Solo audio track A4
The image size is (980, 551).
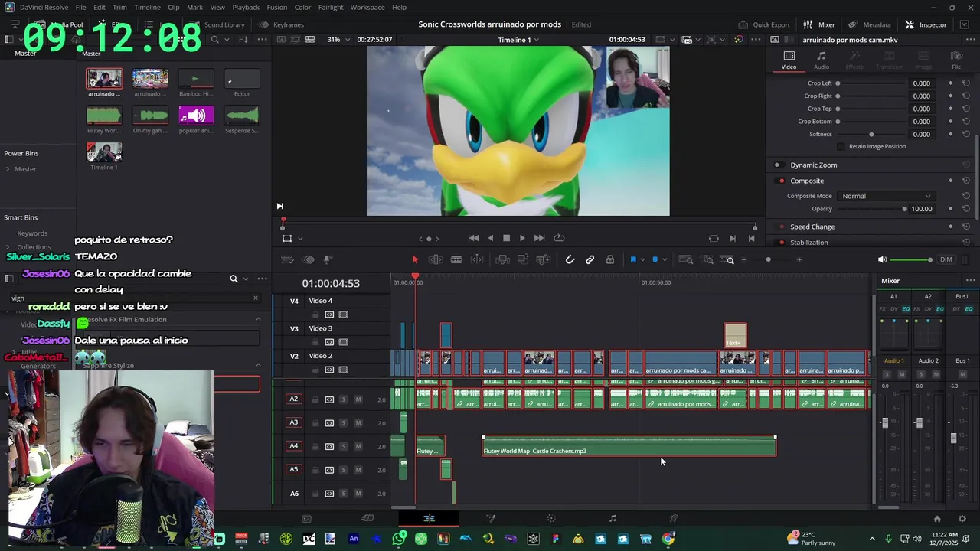(x=343, y=446)
